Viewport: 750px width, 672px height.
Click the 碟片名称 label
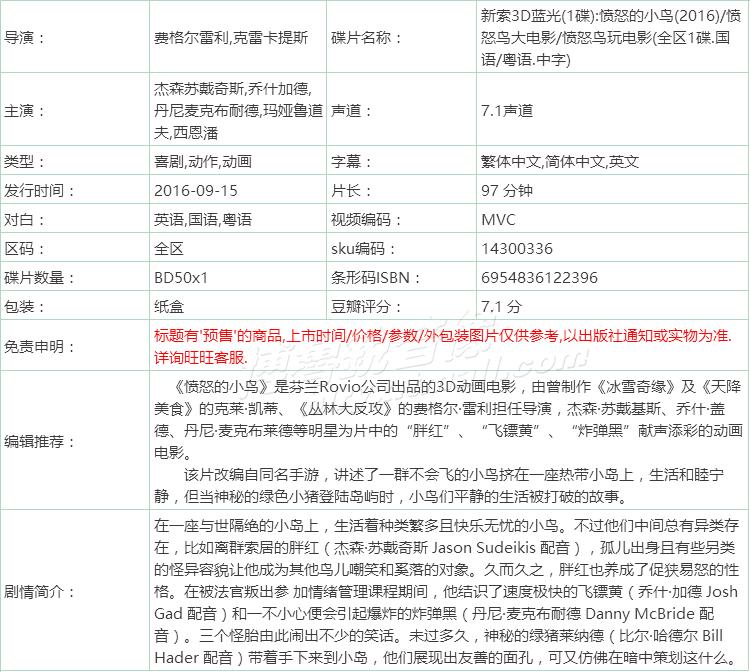[366, 38]
